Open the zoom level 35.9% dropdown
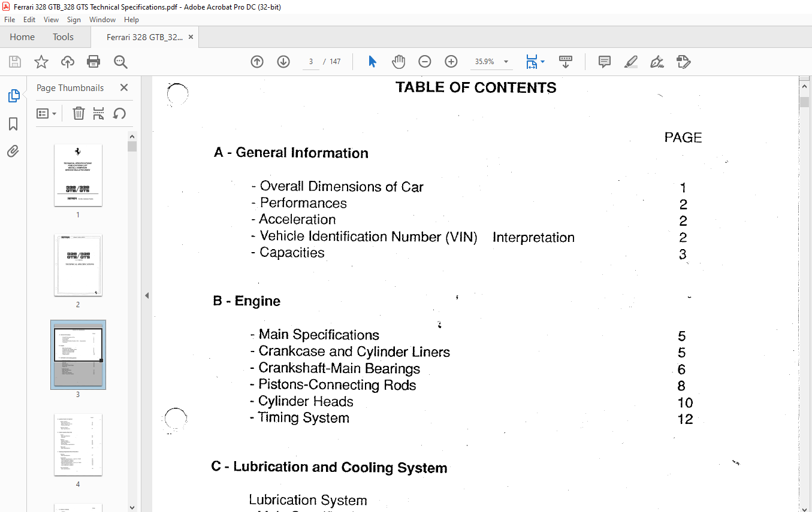Image resolution: width=812 pixels, height=512 pixels. [x=506, y=62]
